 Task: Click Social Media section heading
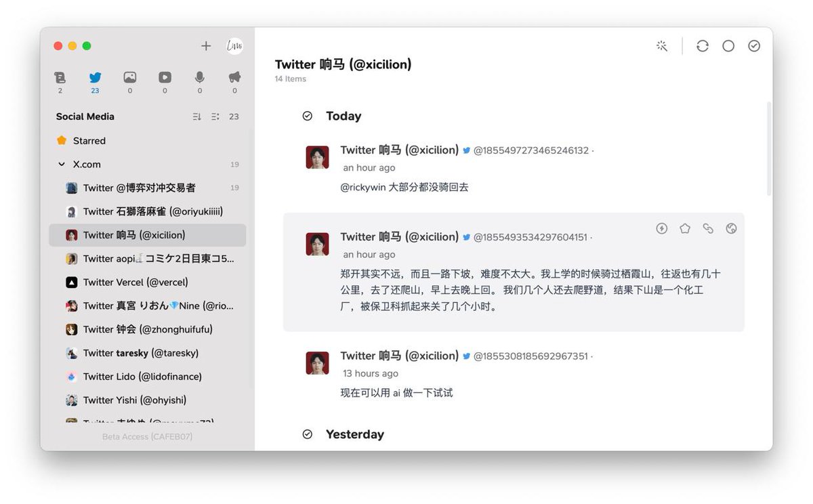(85, 117)
